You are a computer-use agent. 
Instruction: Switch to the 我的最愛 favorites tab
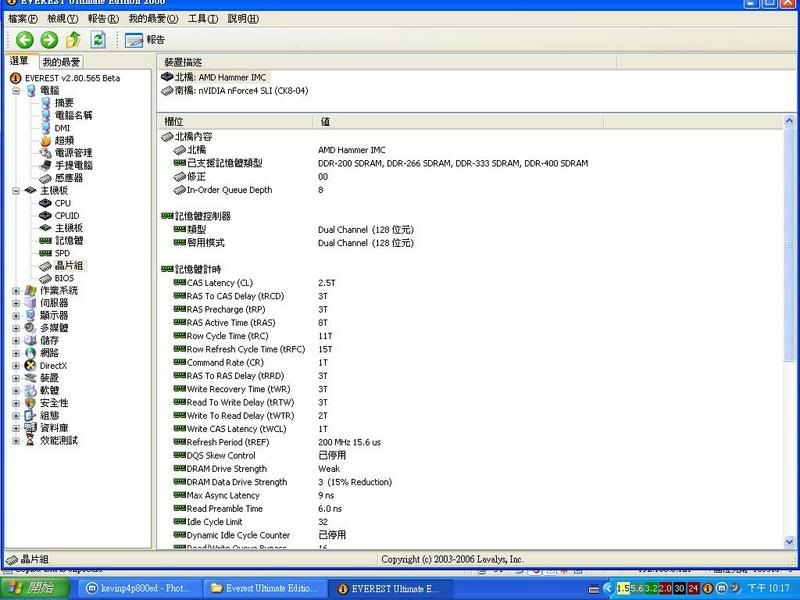pos(60,62)
